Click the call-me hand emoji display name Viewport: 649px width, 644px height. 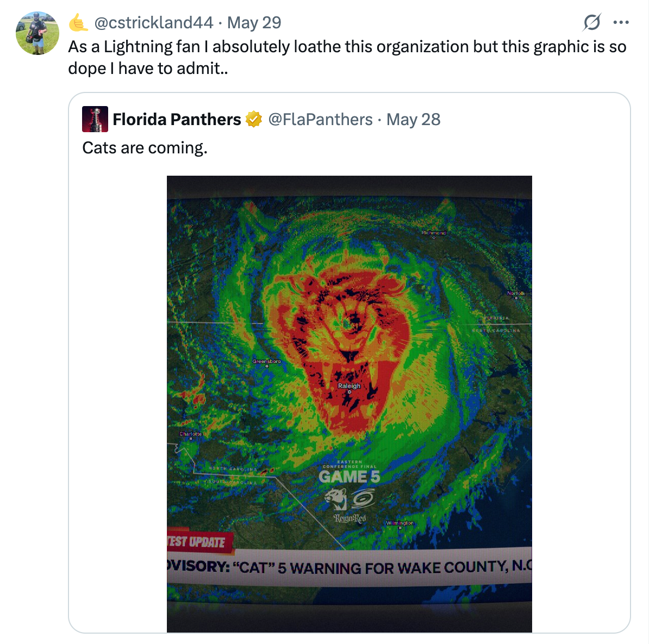(78, 23)
